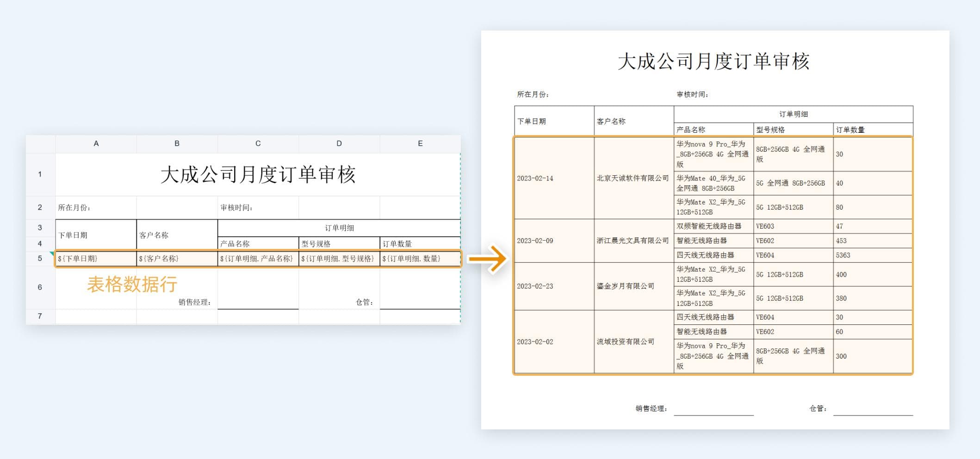Select column A header in spreadsheet
980x459 pixels.
pyautogui.click(x=96, y=143)
